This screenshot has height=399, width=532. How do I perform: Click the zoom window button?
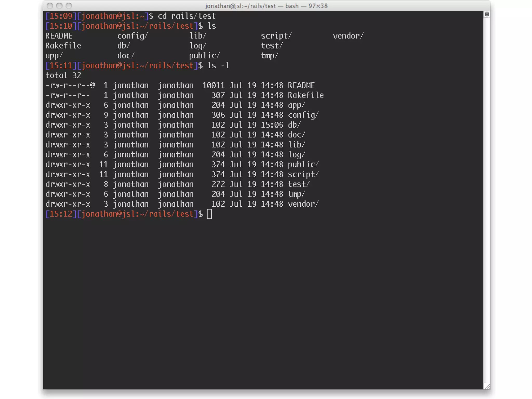point(69,5)
